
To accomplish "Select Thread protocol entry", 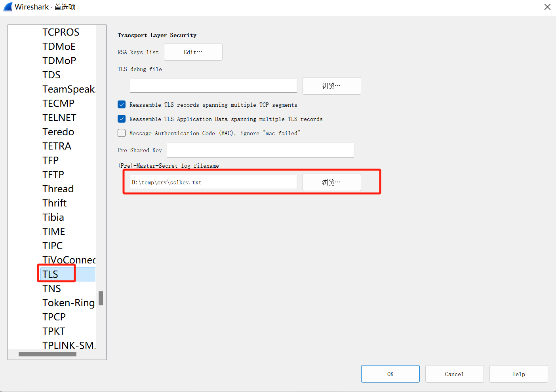I will [x=58, y=189].
